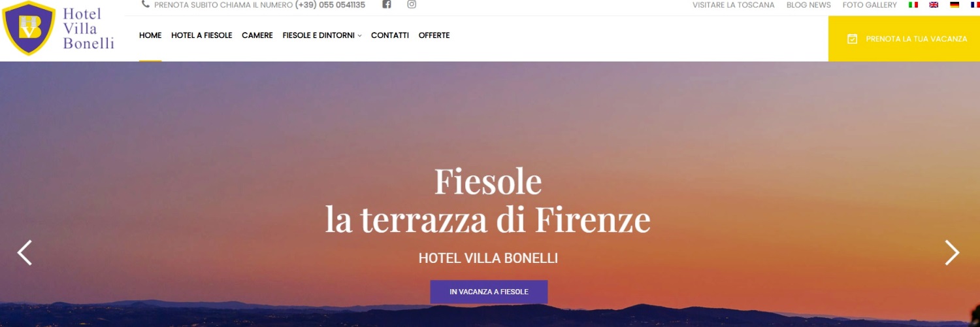Navigate to the Contatti page
The image size is (980, 327).
390,35
